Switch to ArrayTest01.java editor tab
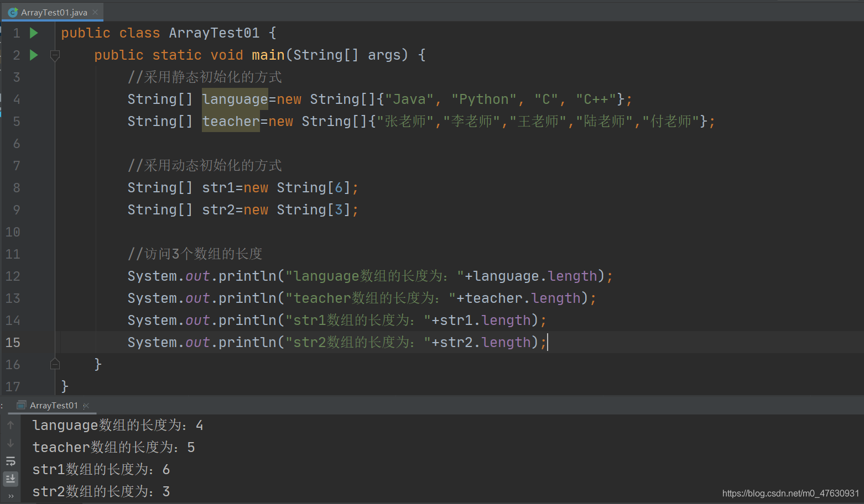The height and width of the screenshot is (504, 864). coord(53,12)
